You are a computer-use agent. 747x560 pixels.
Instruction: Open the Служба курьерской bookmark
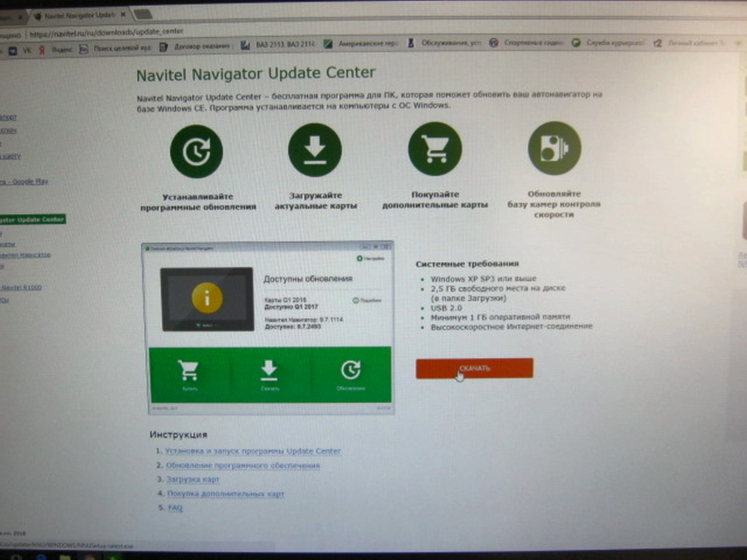click(x=608, y=42)
